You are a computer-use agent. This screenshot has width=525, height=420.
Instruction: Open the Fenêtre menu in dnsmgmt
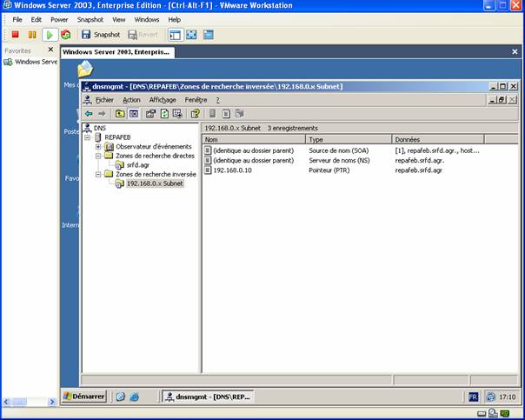(196, 100)
